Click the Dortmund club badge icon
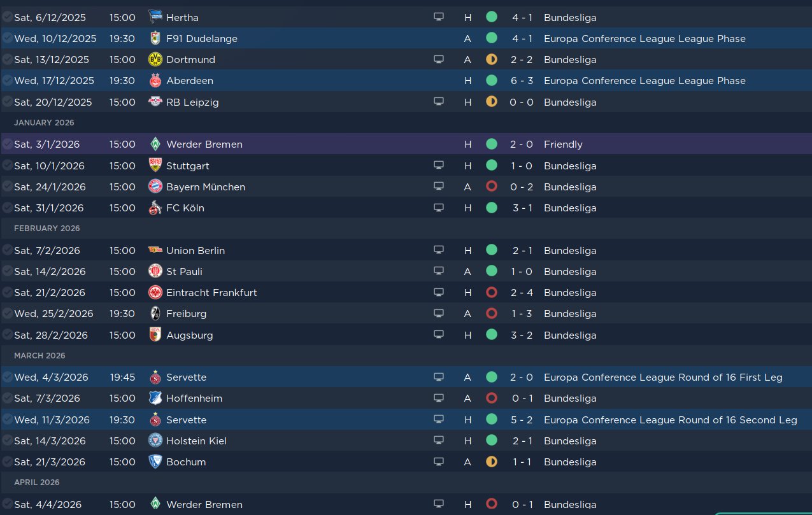Image resolution: width=812 pixels, height=515 pixels. pyautogui.click(x=155, y=59)
